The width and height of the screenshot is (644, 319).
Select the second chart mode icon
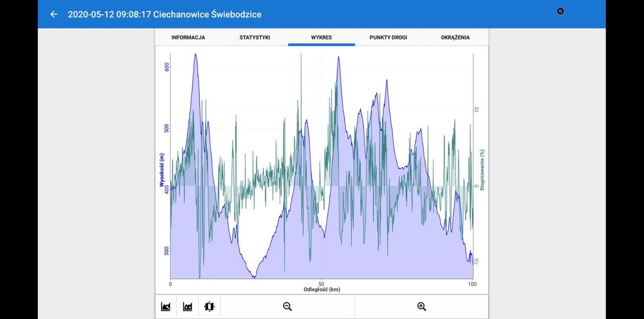[188, 306]
